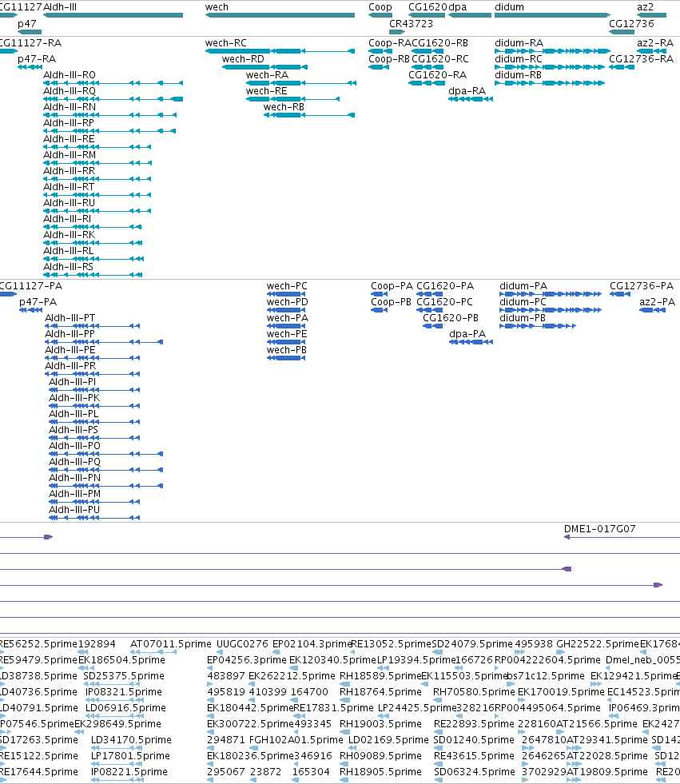Click the p47-RA transcript label
The width and height of the screenshot is (680, 784).
(37, 59)
